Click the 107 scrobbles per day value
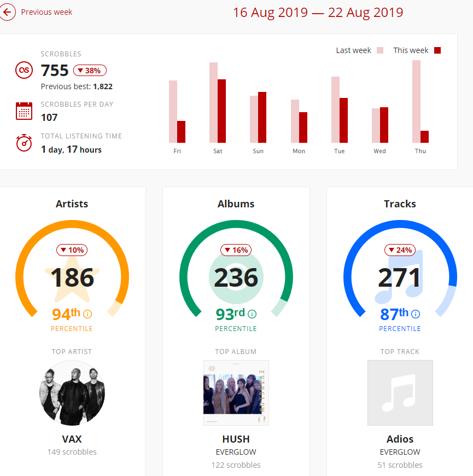Screen dimensions: 473x476 (x=49, y=118)
